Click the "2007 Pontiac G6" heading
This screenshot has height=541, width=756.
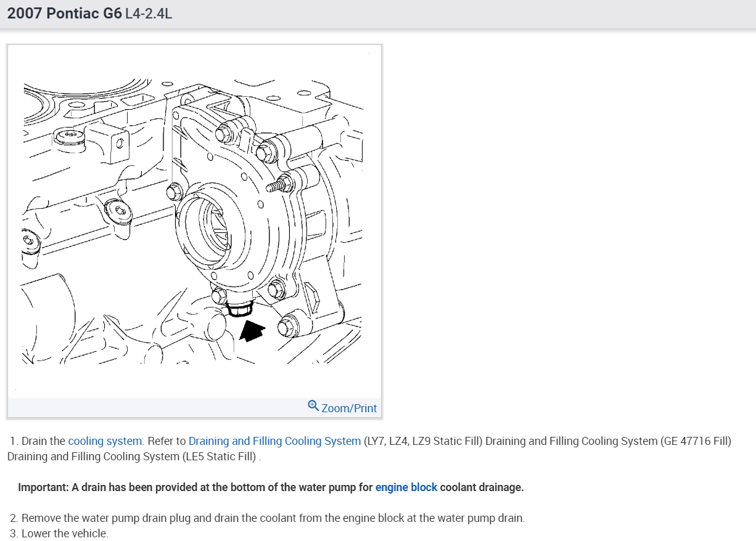pos(64,14)
